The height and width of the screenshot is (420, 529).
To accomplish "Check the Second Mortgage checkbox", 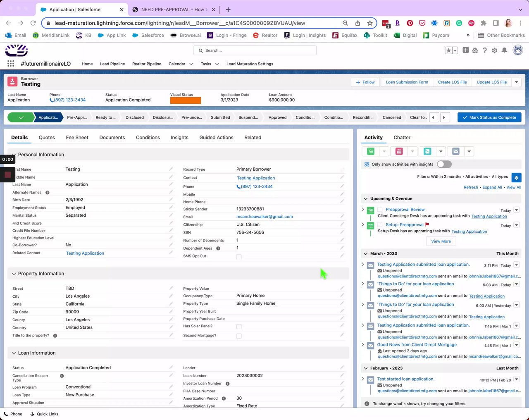I will 239,336.
